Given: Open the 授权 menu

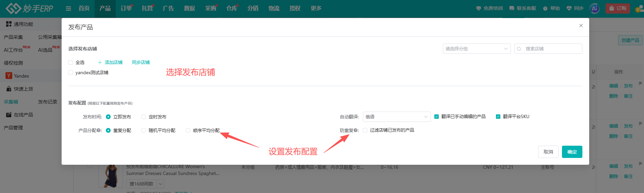Looking at the screenshot, I should [x=295, y=8].
